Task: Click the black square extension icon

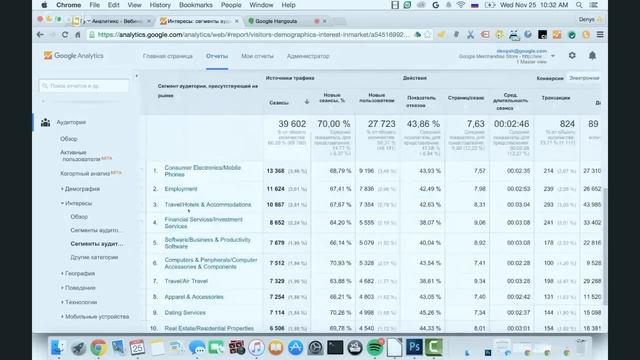Action: click(x=542, y=35)
